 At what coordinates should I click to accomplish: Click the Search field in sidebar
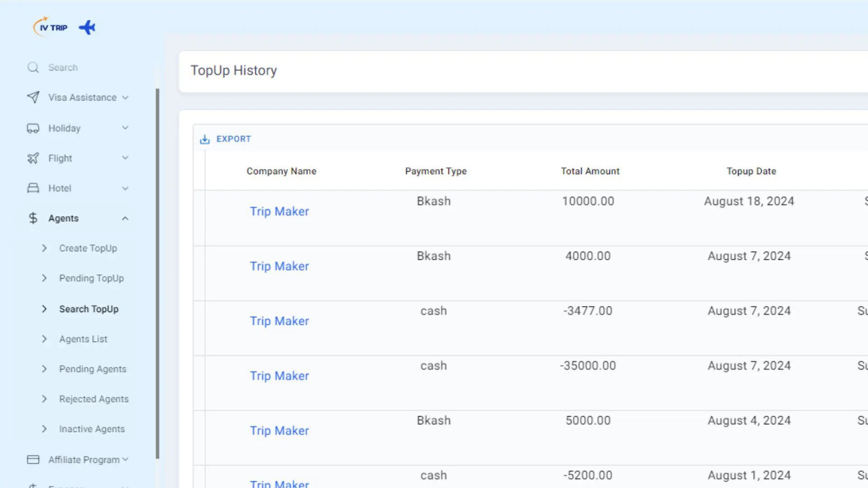point(63,67)
